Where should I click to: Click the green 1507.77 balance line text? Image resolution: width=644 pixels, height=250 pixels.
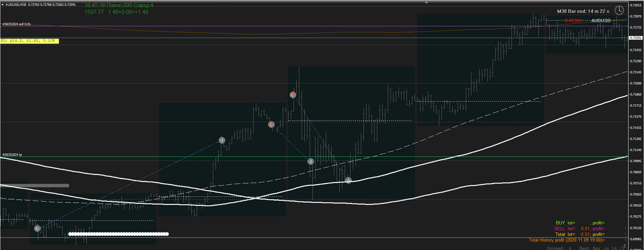[117, 11]
